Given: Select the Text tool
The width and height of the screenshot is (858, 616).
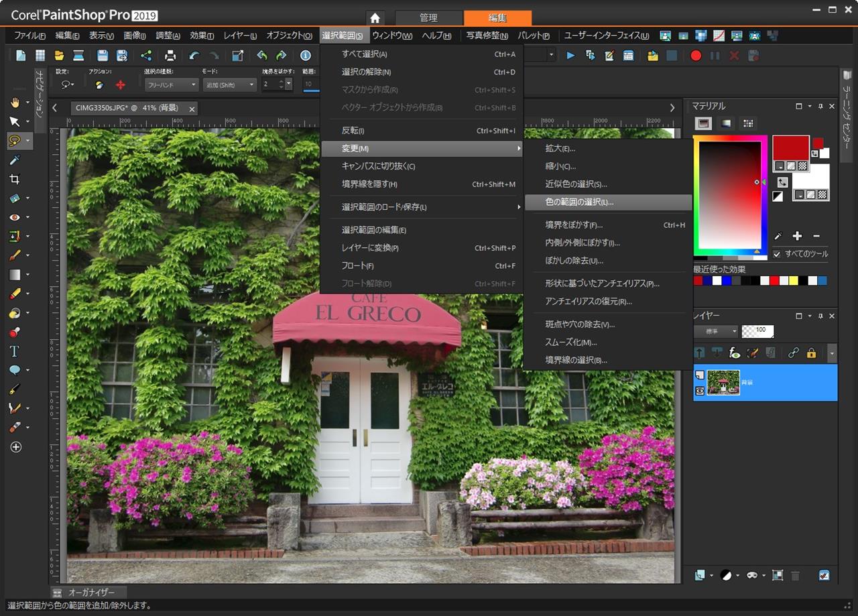Looking at the screenshot, I should coord(14,351).
